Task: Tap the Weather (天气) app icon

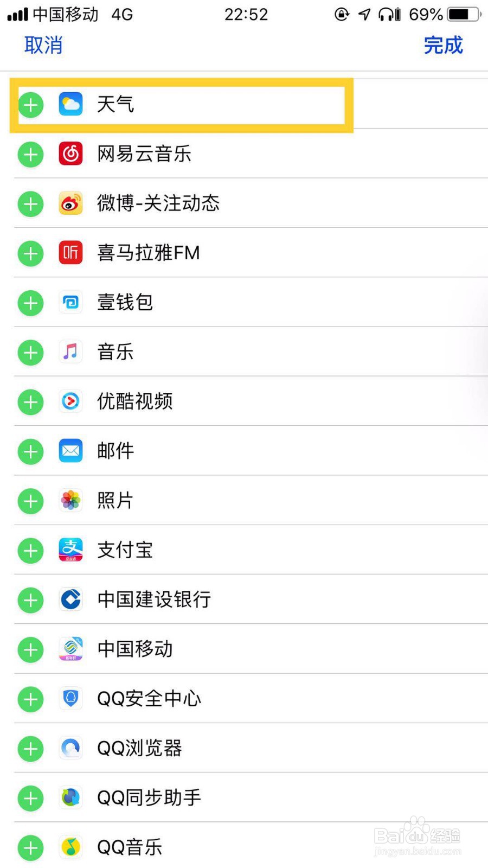Action: click(70, 104)
